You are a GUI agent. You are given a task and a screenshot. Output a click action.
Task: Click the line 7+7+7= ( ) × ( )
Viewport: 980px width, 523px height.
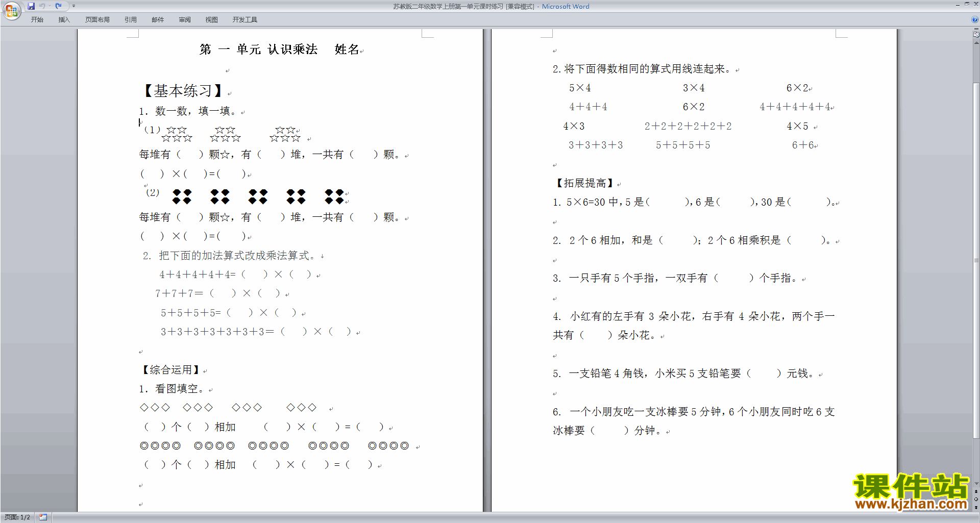click(218, 293)
